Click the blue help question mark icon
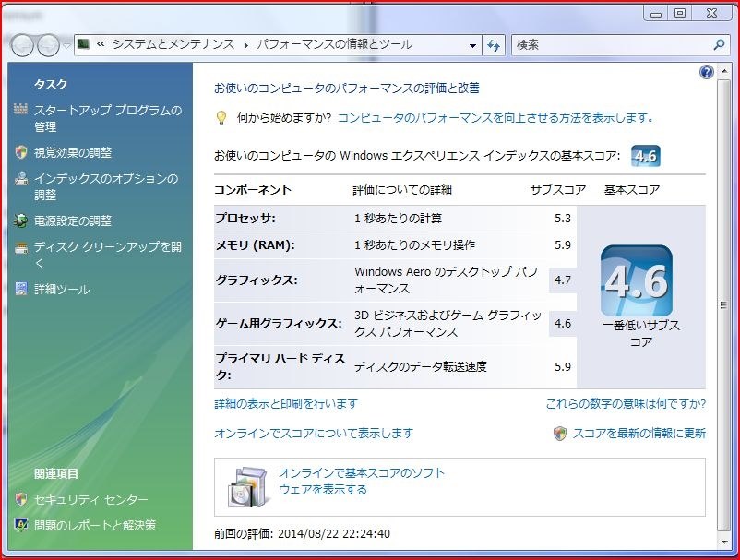The height and width of the screenshot is (560, 740). 706,72
